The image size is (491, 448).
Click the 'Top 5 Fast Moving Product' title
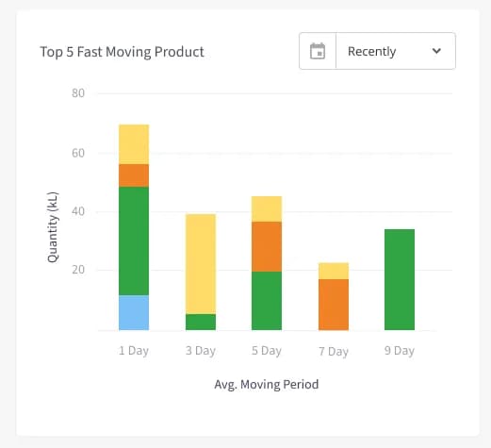[x=122, y=52]
